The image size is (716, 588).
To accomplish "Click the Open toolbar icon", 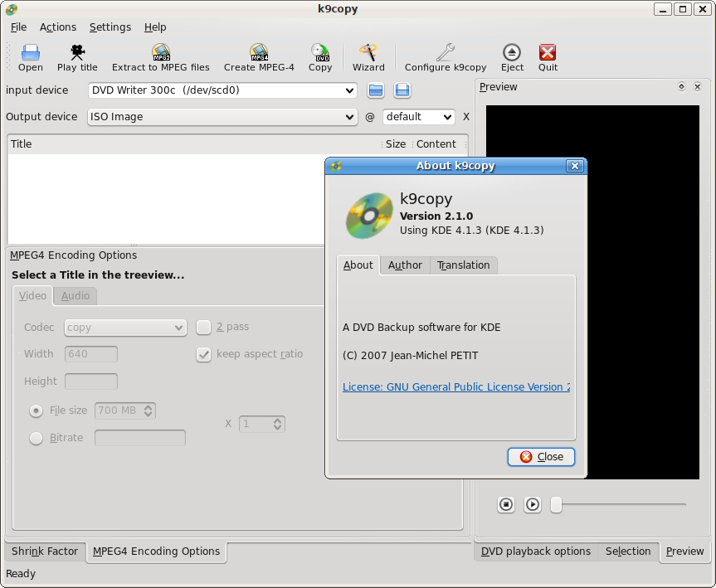I will 31,53.
